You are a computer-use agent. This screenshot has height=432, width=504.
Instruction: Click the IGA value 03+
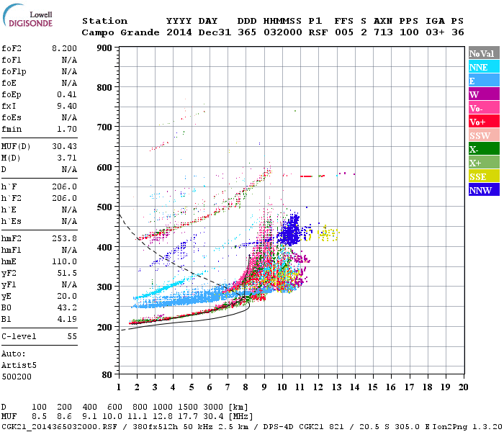click(x=435, y=32)
